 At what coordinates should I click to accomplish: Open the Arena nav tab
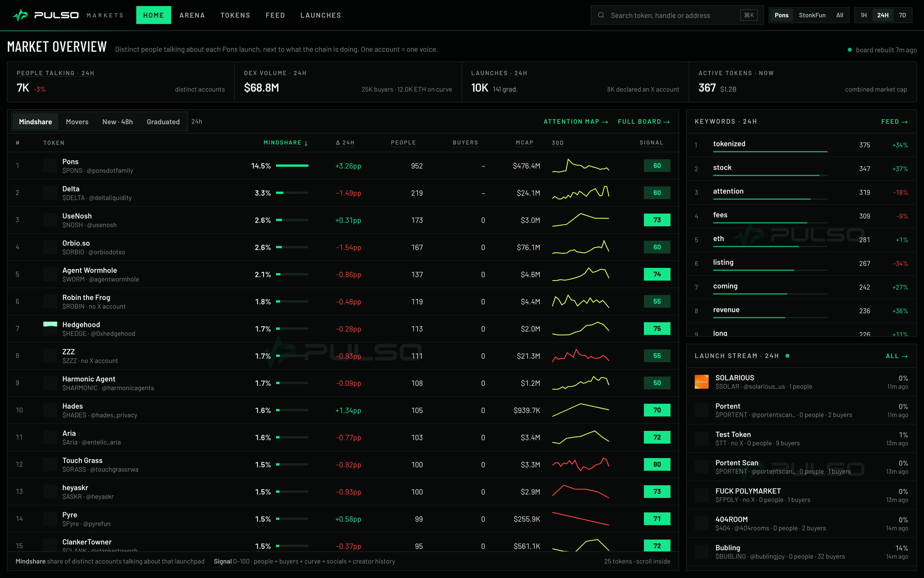pos(192,15)
